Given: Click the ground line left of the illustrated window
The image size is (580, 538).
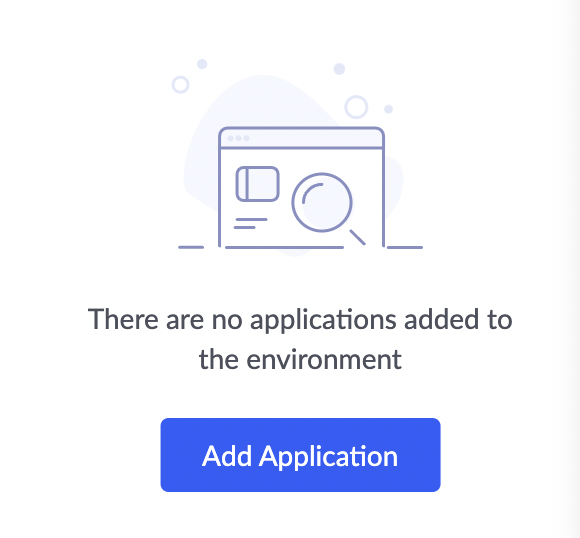Looking at the screenshot, I should coord(191,247).
